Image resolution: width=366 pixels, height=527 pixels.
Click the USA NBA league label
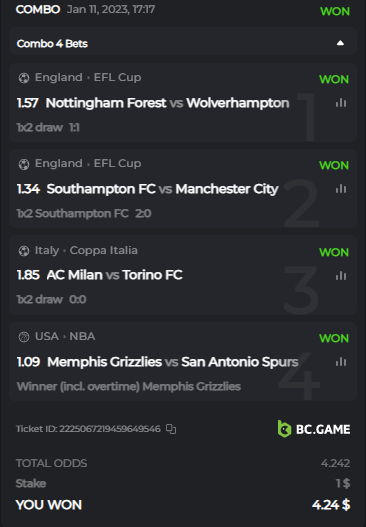65,336
